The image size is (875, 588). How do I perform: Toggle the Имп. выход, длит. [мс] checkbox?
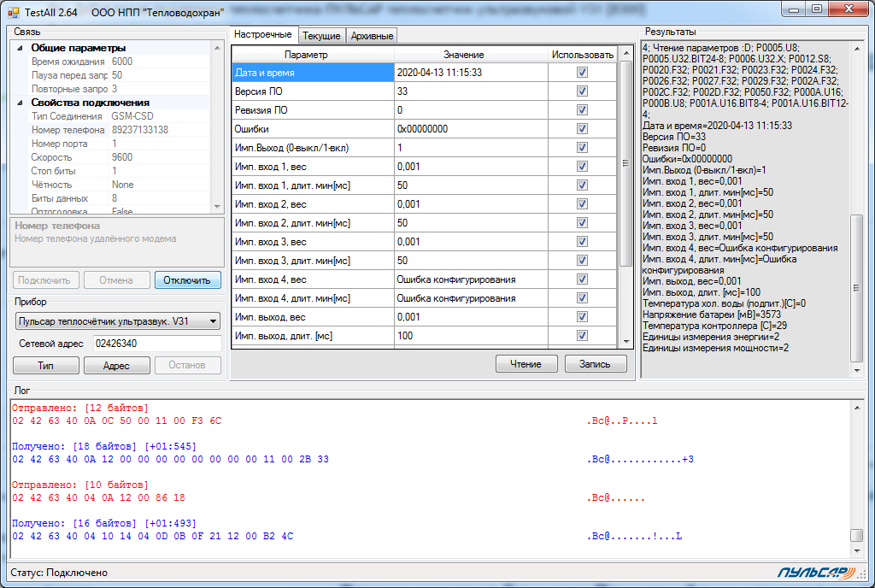(x=582, y=336)
